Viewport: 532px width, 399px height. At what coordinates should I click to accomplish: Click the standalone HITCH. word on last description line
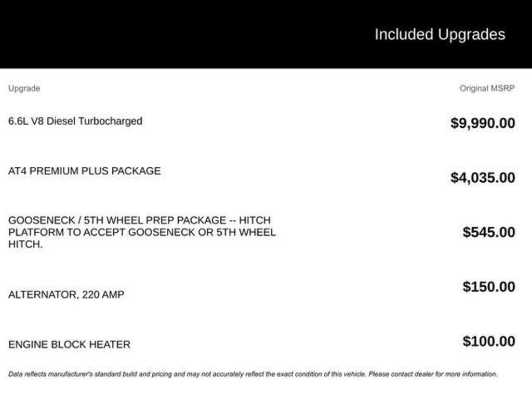25,244
